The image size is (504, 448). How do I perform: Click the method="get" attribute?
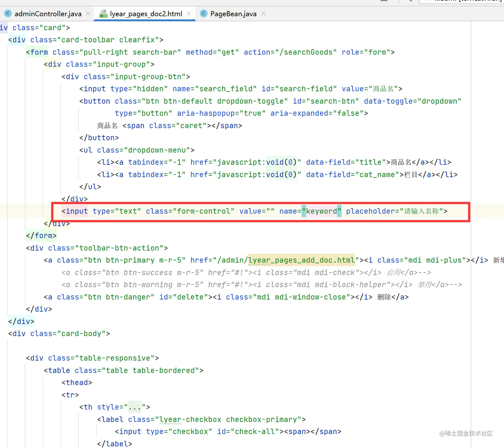pyautogui.click(x=212, y=52)
